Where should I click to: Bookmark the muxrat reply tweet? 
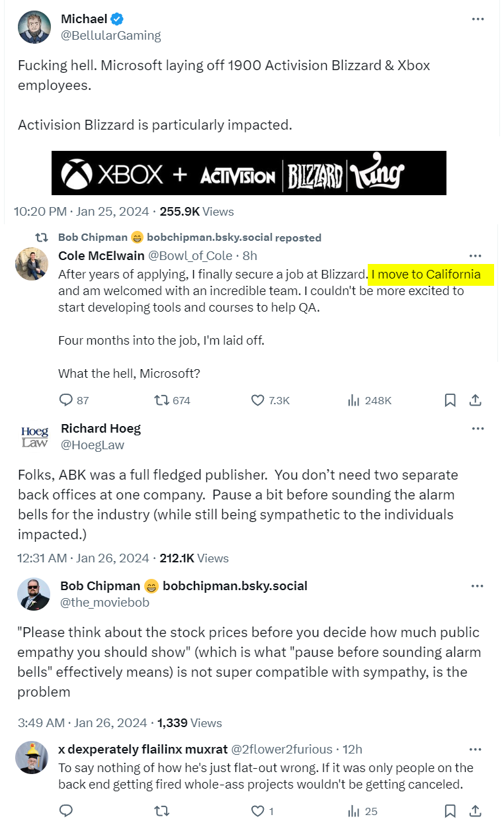point(450,810)
